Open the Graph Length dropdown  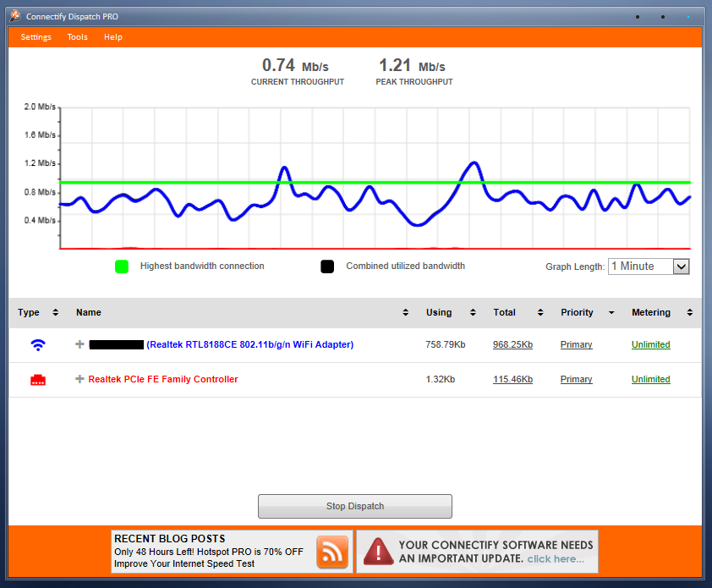(682, 266)
